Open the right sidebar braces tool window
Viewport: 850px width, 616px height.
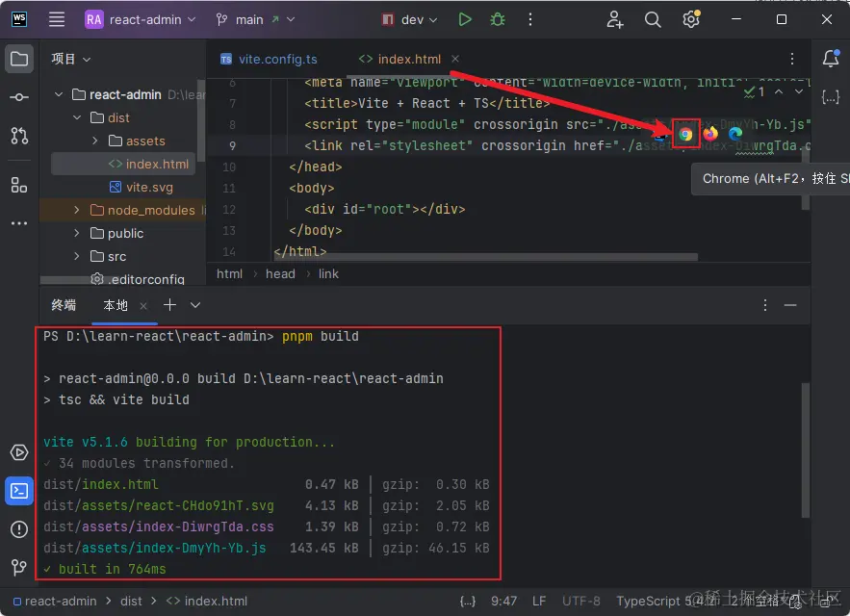point(831,97)
